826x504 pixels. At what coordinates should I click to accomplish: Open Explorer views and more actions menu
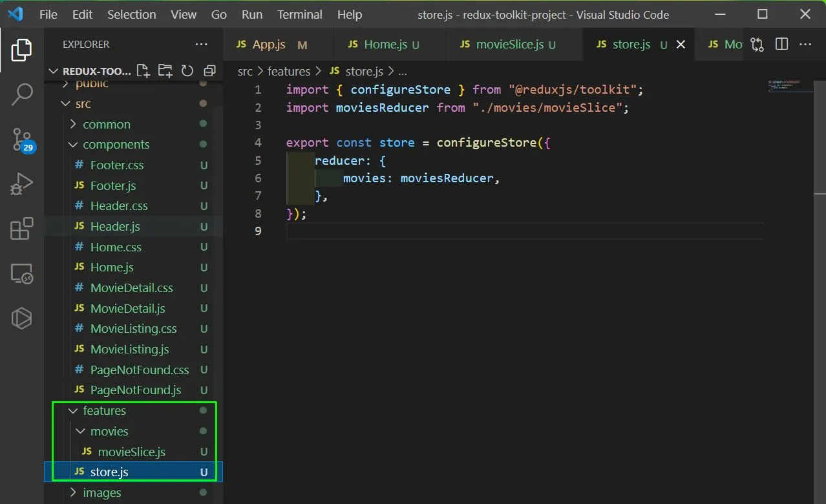[202, 45]
